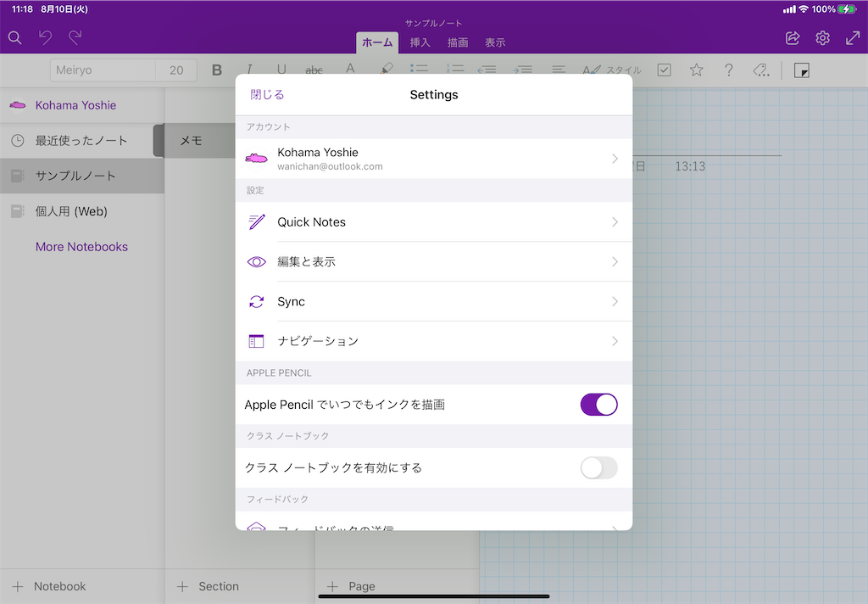
Task: Click the sticky note view icon
Action: (802, 70)
